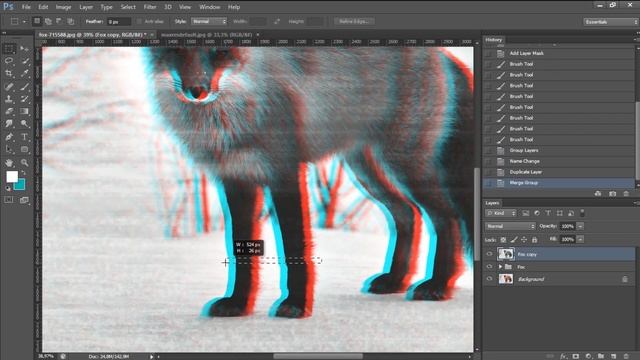
Task: Open the background color cyan swatch
Action: coord(20,186)
